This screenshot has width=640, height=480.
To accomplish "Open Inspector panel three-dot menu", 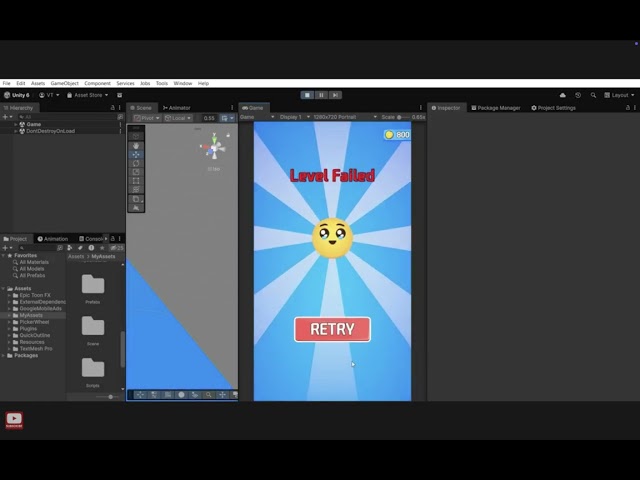I will click(x=635, y=108).
